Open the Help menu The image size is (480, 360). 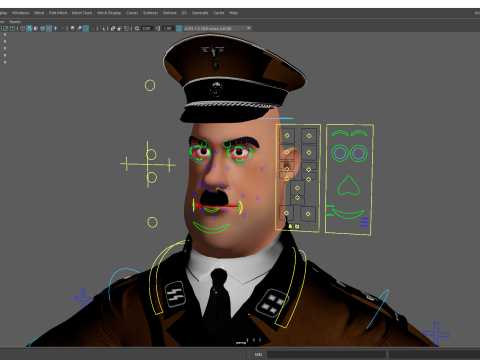233,13
